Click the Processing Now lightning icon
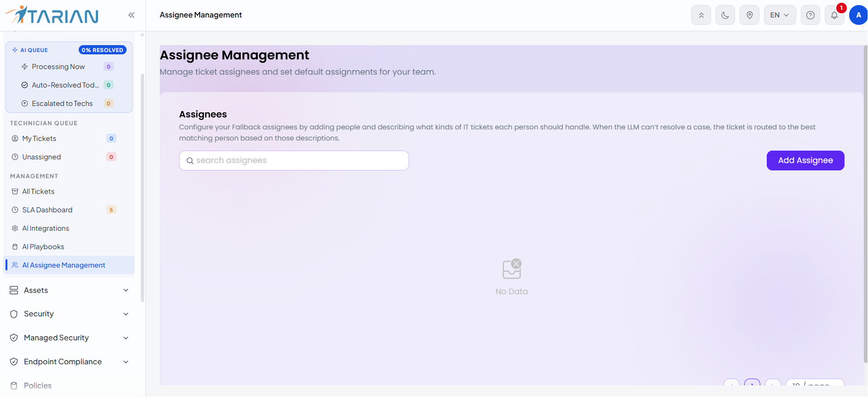 pos(25,67)
